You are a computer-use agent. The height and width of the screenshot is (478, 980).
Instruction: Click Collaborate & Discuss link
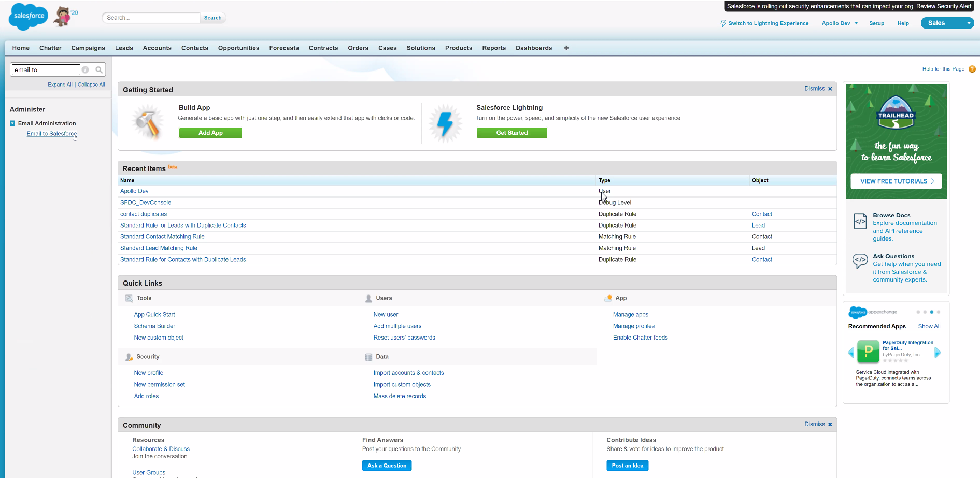[x=161, y=449]
